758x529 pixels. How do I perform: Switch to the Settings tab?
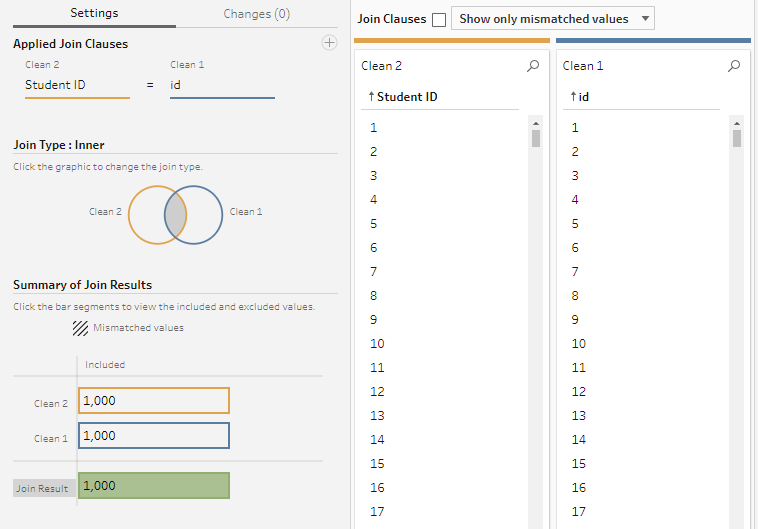click(x=94, y=14)
